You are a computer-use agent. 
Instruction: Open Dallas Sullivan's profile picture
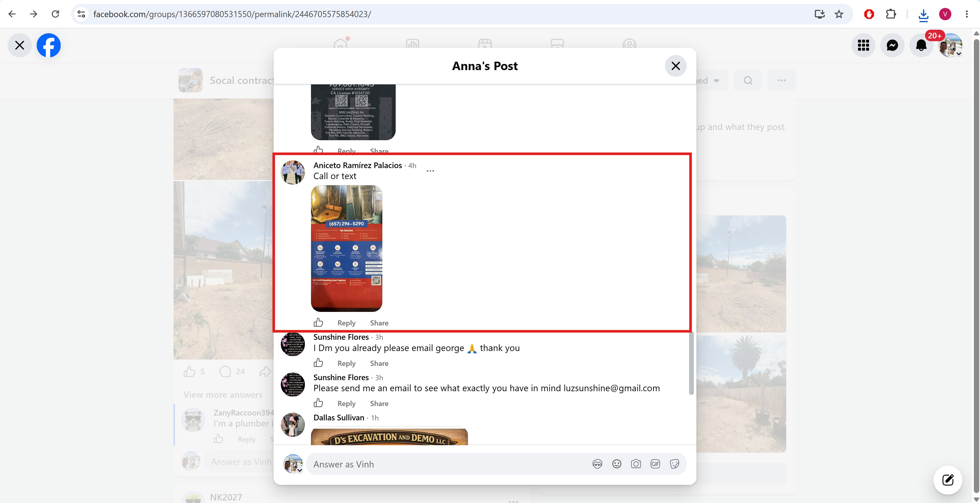click(x=293, y=425)
